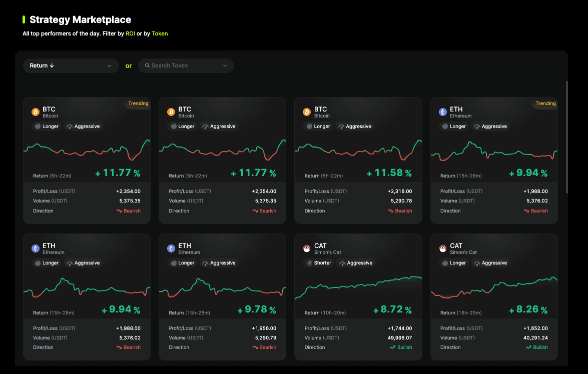The width and height of the screenshot is (588, 374).
Task: Click the Longer tag's circle icon on ETH 9.78% card
Action: [x=173, y=263]
